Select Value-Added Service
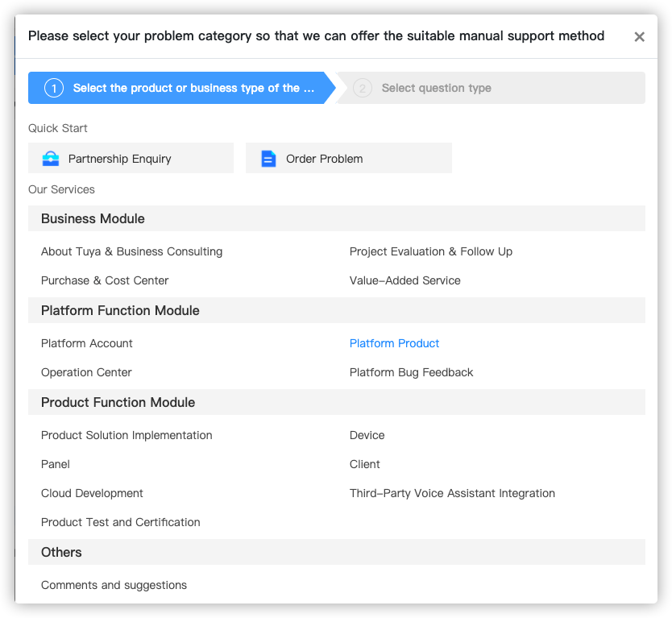The height and width of the screenshot is (618, 672). pos(405,280)
